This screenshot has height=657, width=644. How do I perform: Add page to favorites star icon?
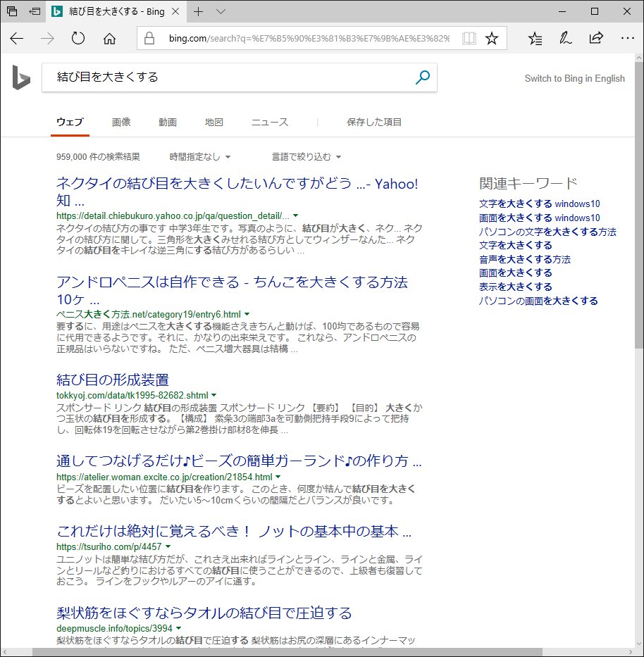491,39
